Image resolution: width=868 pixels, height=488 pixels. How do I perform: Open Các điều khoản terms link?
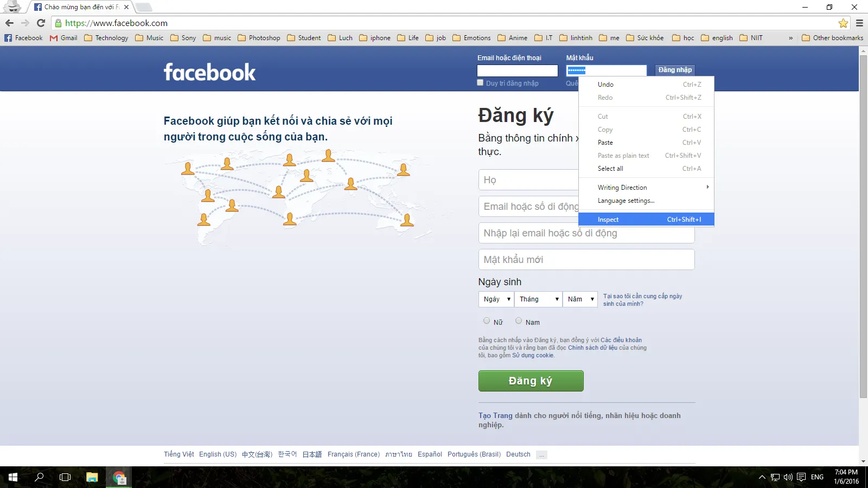[x=621, y=340]
